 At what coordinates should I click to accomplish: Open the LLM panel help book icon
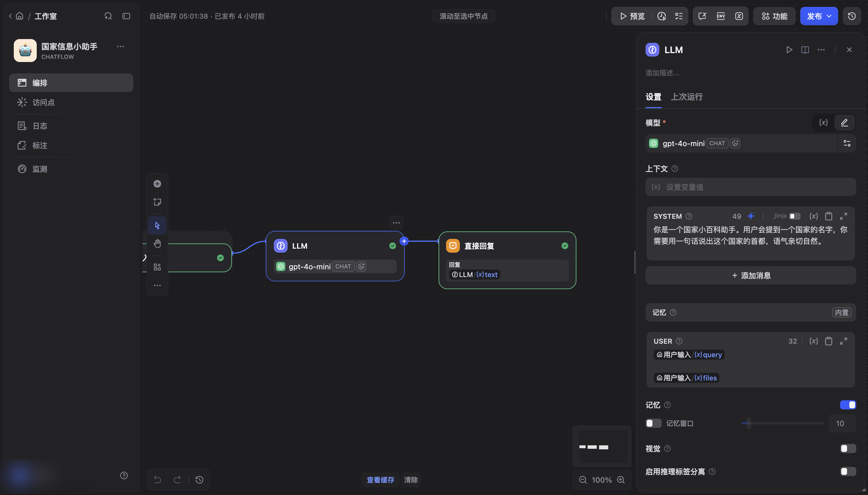(805, 50)
